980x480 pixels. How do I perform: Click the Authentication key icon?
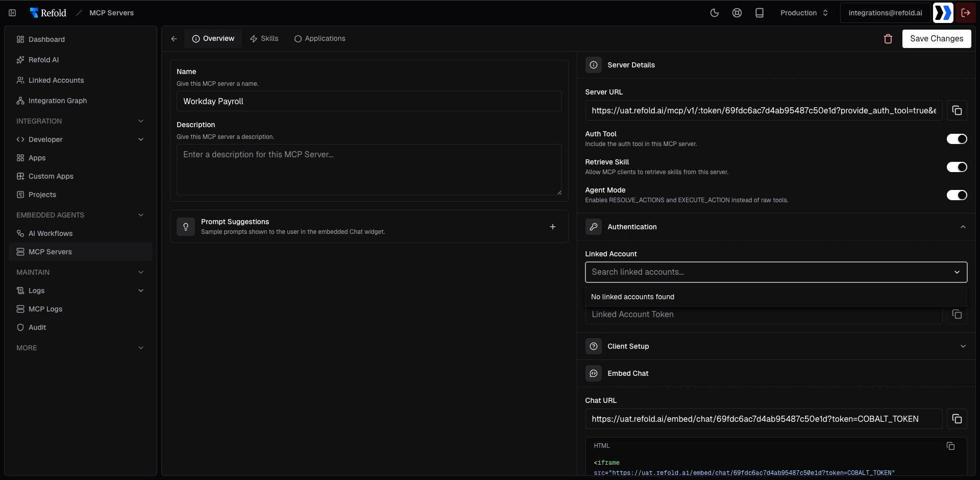[x=594, y=227]
